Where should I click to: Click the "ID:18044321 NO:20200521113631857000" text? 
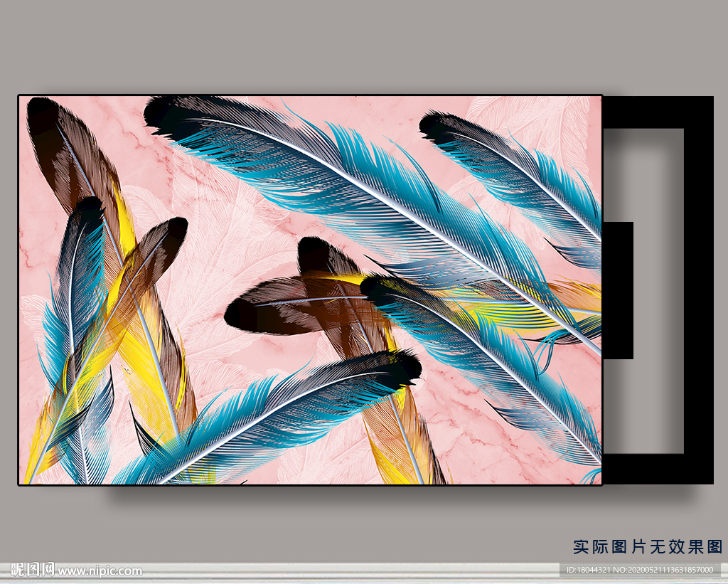640,570
